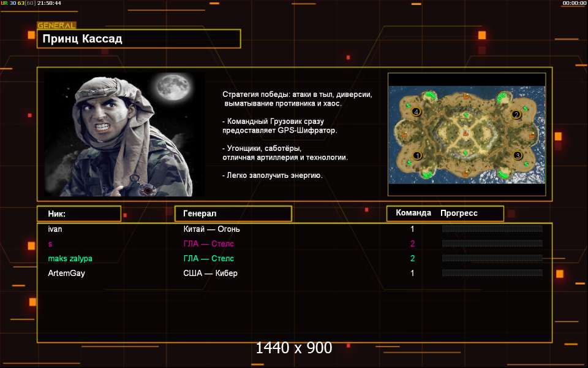
Task: Click the progress bar for ivan
Action: [492, 229]
